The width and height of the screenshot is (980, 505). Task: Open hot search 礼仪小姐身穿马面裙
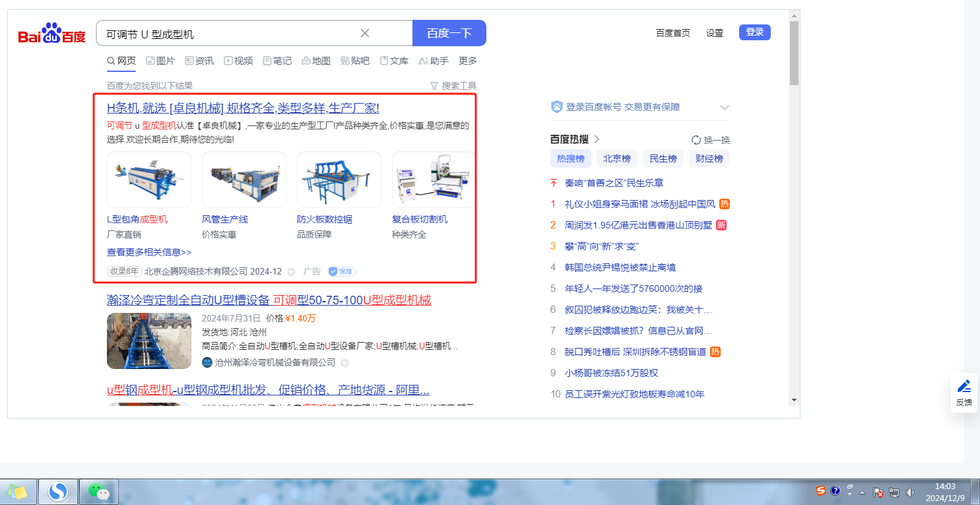coord(640,204)
